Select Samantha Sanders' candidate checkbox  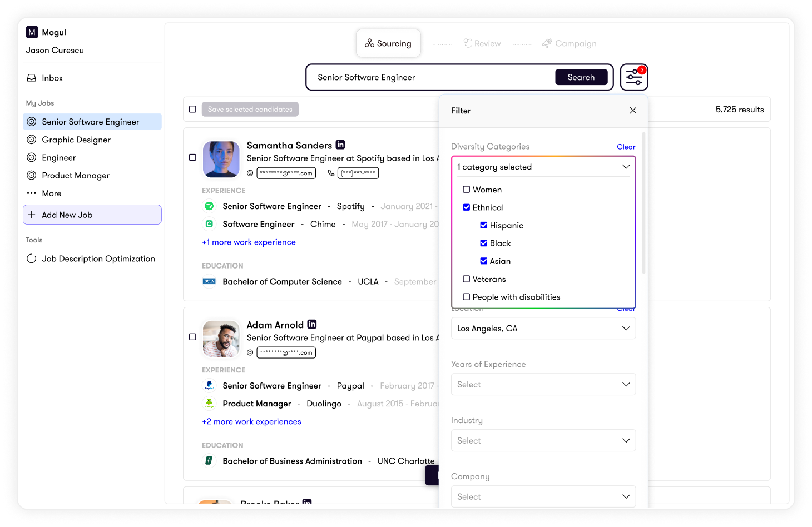192,157
